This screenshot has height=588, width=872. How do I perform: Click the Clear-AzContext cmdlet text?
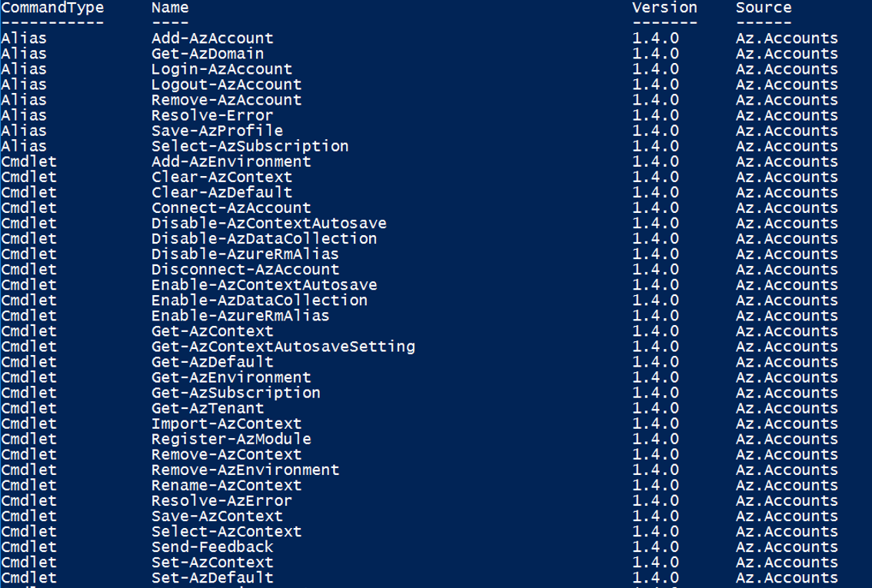222,178
